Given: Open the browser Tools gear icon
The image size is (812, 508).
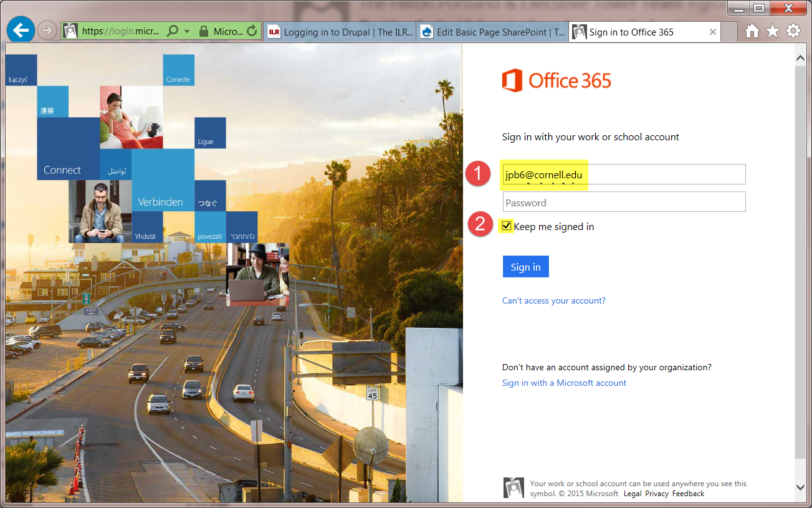Looking at the screenshot, I should click(793, 31).
